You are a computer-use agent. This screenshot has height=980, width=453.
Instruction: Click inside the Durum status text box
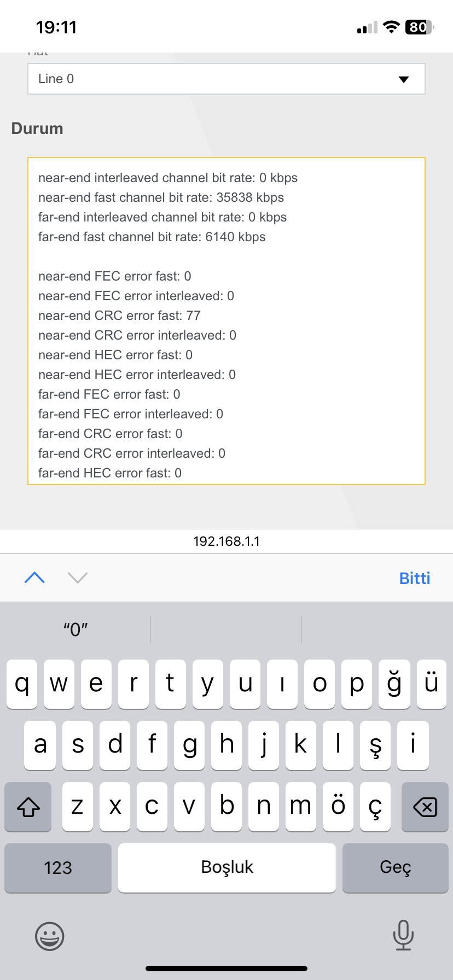[226, 321]
